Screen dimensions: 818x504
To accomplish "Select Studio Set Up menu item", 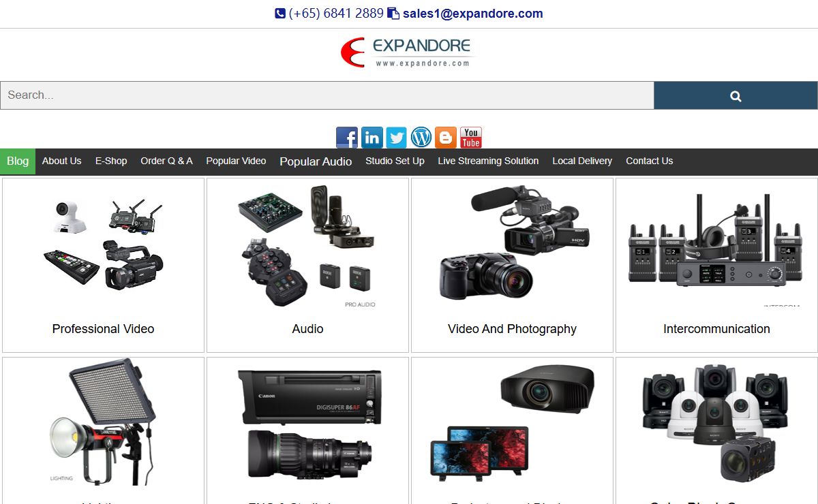I will click(x=395, y=161).
